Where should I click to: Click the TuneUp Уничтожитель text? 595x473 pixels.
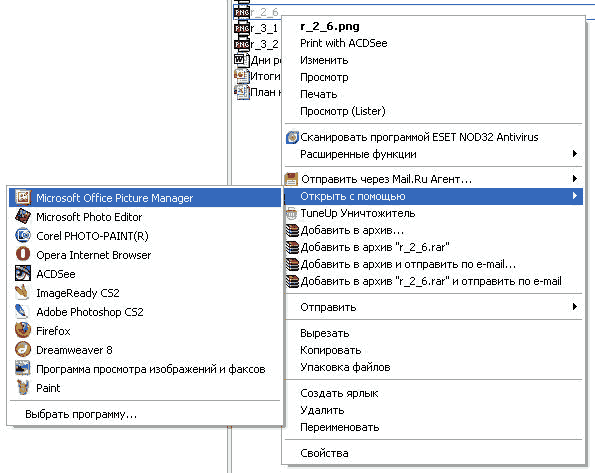pos(357,213)
